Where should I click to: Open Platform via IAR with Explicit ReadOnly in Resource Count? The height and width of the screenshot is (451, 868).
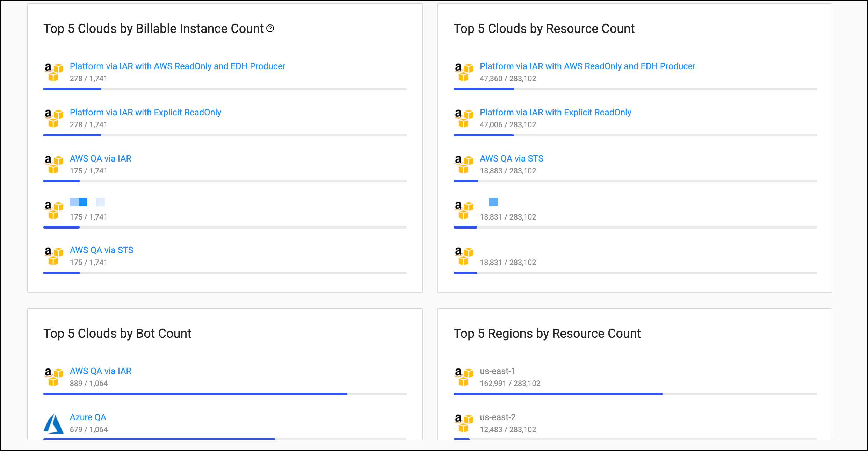[x=555, y=112]
